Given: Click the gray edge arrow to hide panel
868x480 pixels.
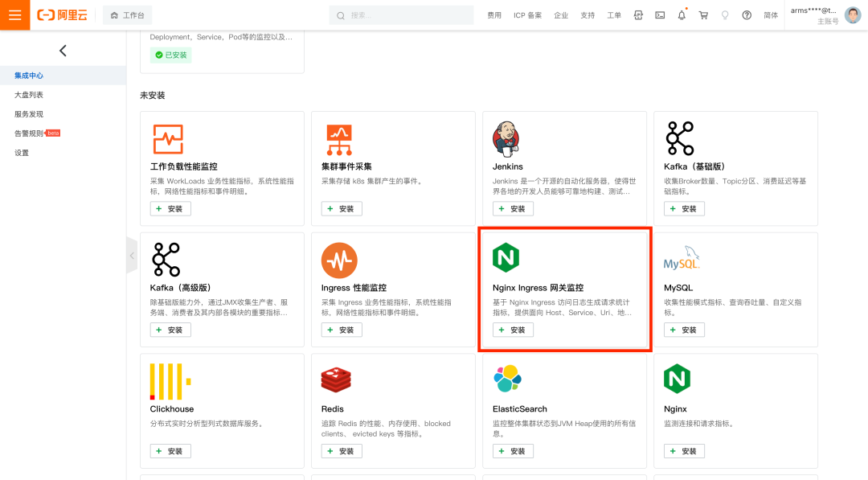Looking at the screenshot, I should (131, 255).
